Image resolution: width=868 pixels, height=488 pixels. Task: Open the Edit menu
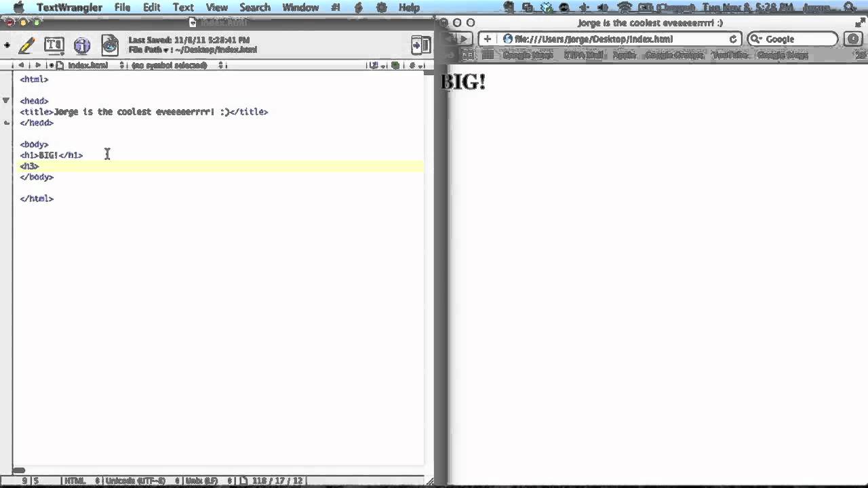[x=152, y=7]
